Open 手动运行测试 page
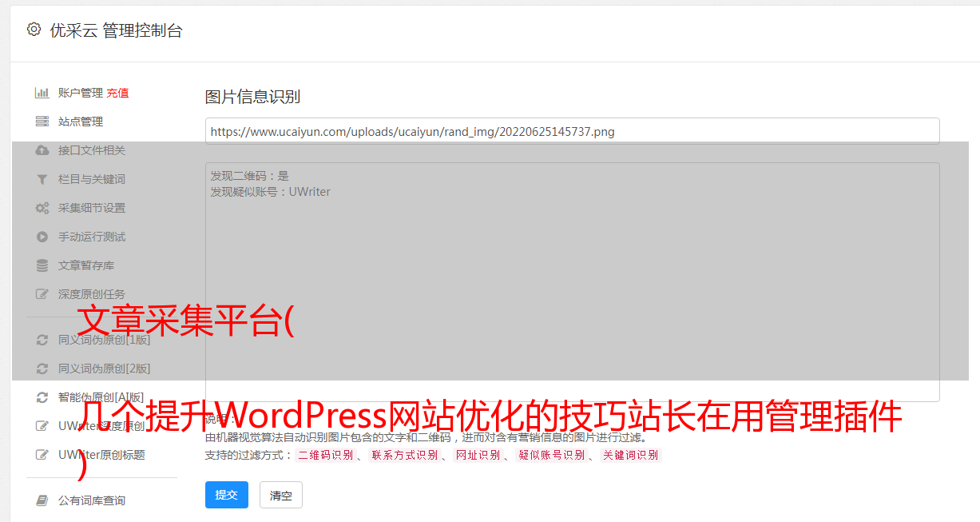This screenshot has width=980, height=522. (92, 237)
